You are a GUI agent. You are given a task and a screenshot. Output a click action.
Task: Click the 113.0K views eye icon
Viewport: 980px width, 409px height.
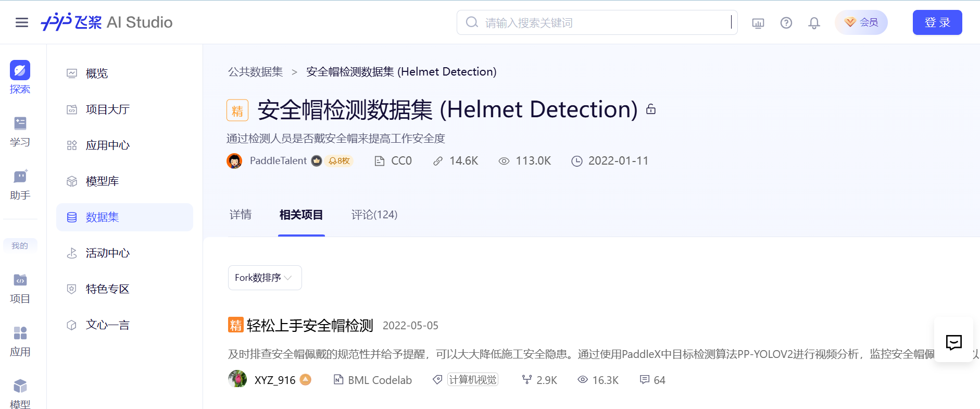point(504,161)
